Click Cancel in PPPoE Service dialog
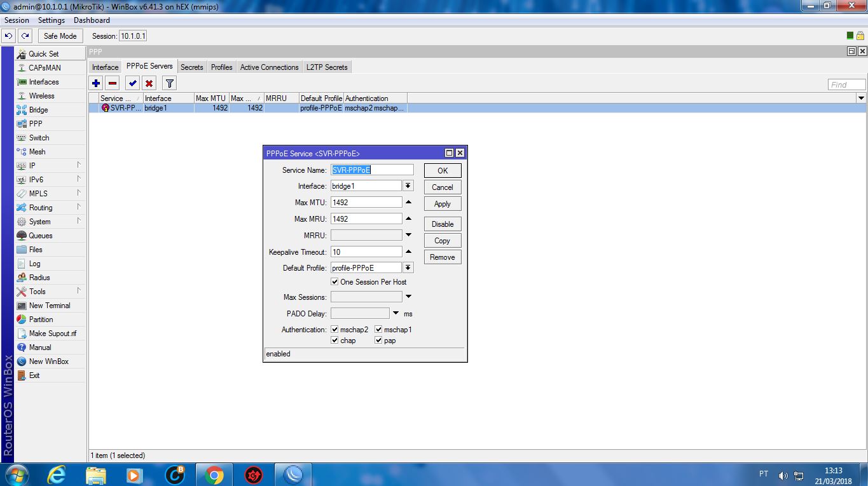The width and height of the screenshot is (868, 486). 443,187
